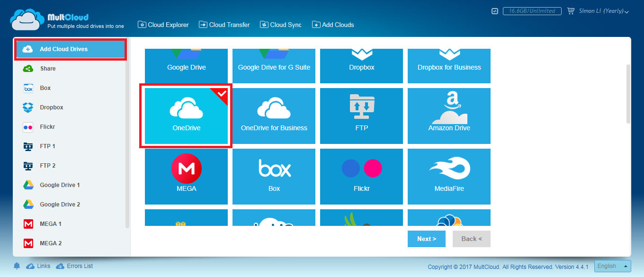This screenshot has width=644, height=277.
Task: Click the 16.6GB/Unlimited storage bar
Action: click(x=532, y=11)
